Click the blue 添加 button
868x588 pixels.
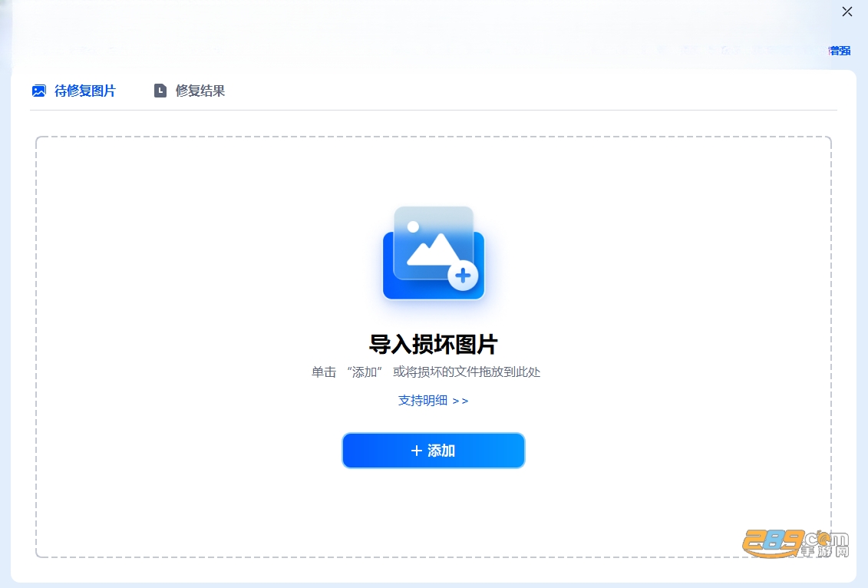click(x=434, y=451)
